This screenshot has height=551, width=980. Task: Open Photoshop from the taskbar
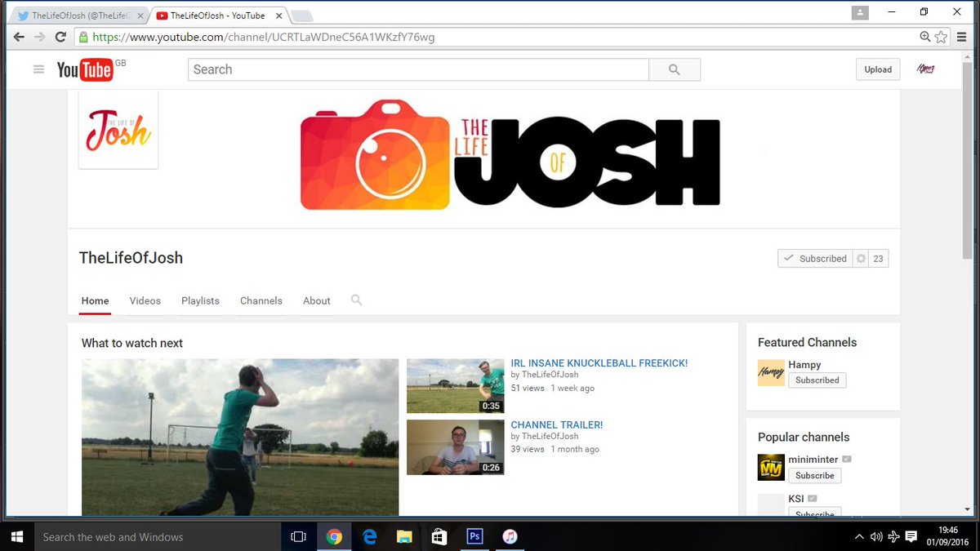pos(474,536)
